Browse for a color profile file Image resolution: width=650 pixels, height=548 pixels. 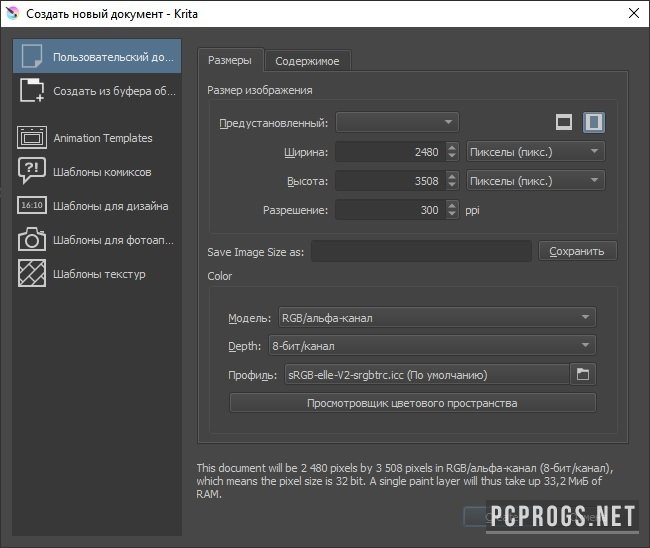tap(583, 374)
